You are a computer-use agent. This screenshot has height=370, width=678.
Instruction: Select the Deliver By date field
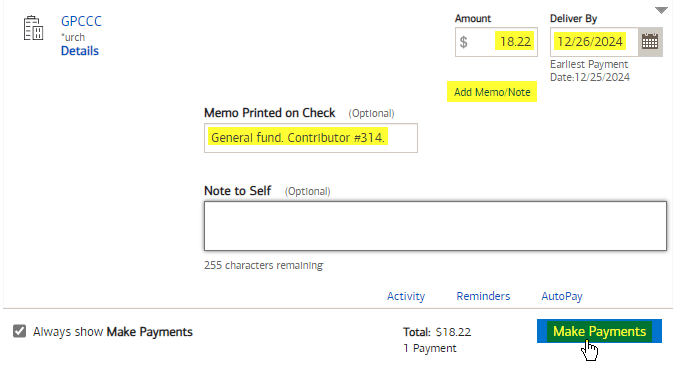(x=594, y=42)
